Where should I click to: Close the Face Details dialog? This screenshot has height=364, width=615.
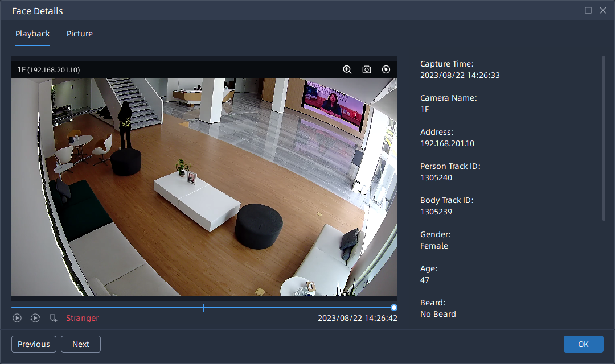[603, 10]
